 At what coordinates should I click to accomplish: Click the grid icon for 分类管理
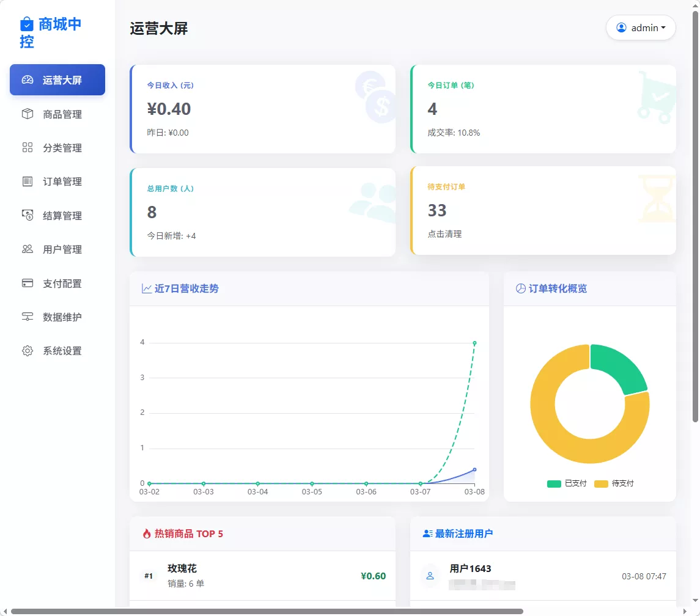click(x=28, y=148)
